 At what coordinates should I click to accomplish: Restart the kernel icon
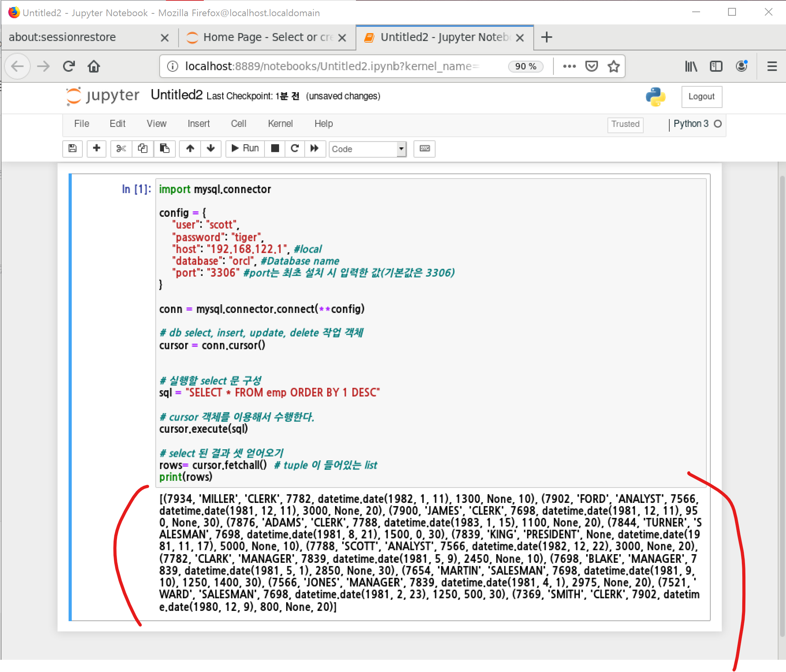[294, 149]
